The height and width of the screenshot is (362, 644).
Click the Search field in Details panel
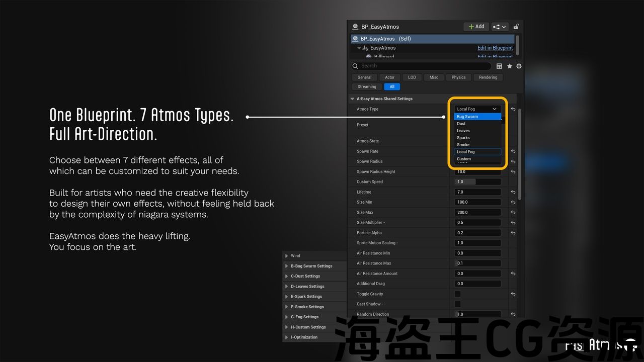click(x=423, y=66)
